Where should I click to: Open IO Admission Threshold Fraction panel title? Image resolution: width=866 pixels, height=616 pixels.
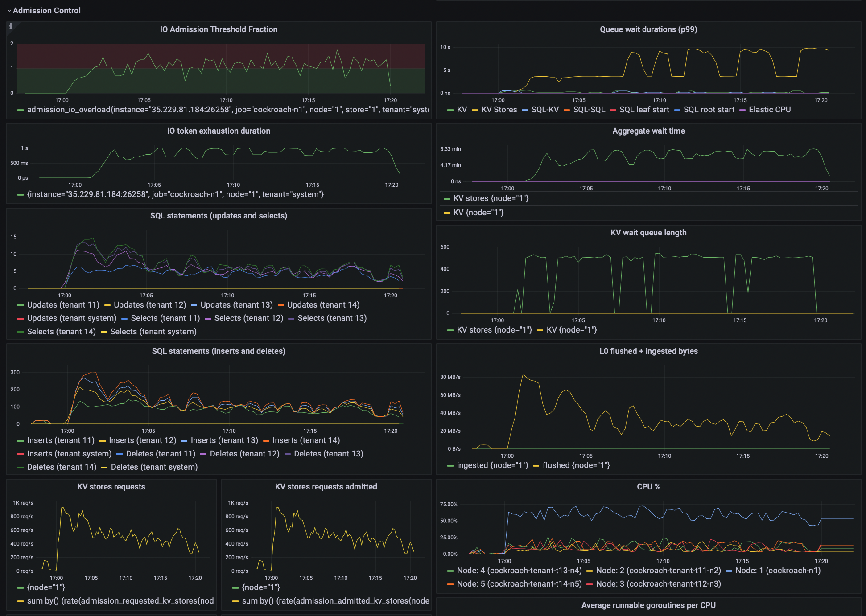pos(219,29)
